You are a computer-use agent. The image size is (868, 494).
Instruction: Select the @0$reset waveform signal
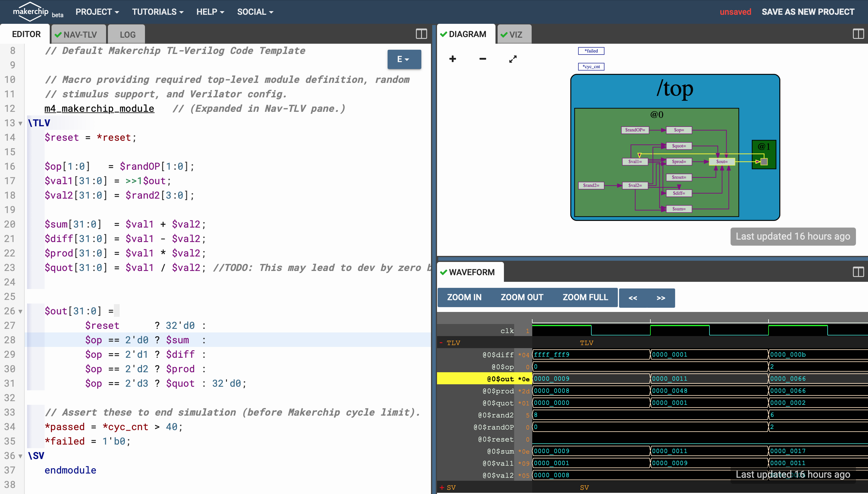pyautogui.click(x=495, y=439)
